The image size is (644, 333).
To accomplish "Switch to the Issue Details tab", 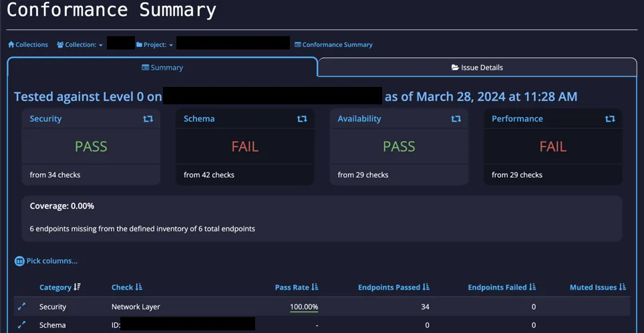I will click(x=477, y=68).
